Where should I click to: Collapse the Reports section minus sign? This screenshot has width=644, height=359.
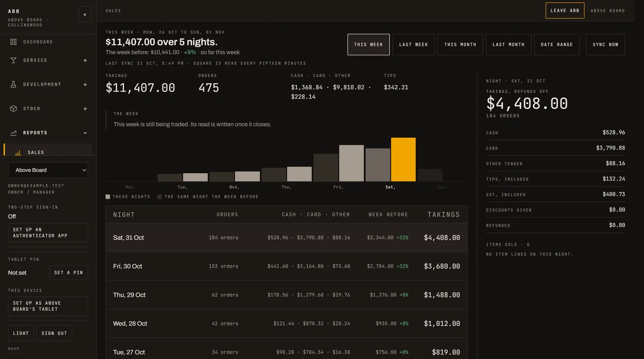[85, 133]
